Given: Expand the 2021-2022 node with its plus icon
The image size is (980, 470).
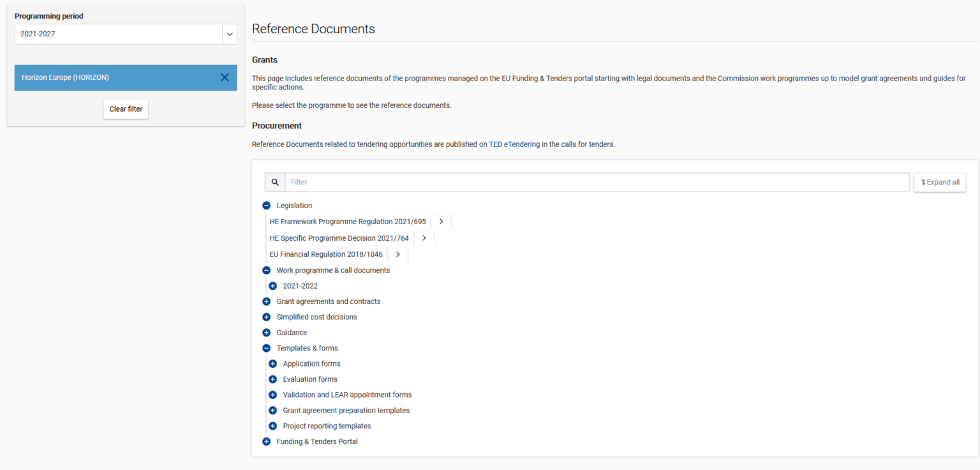Looking at the screenshot, I should 273,285.
